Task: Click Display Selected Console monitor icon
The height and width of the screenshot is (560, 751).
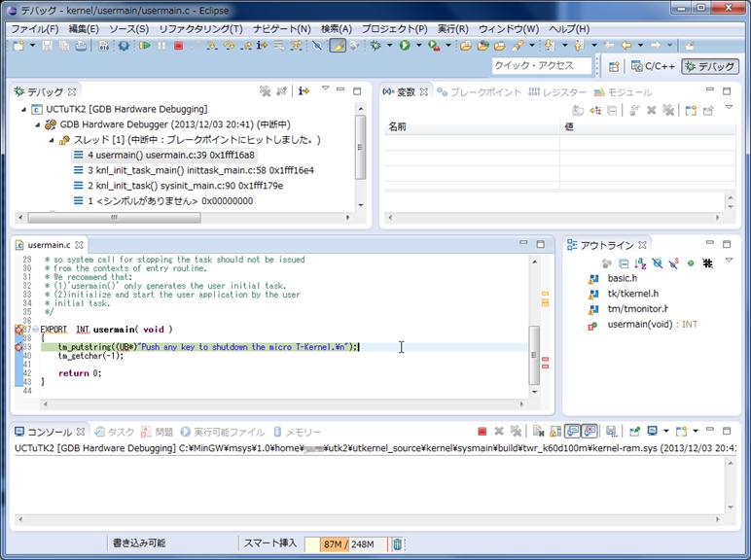Action: 652,432
